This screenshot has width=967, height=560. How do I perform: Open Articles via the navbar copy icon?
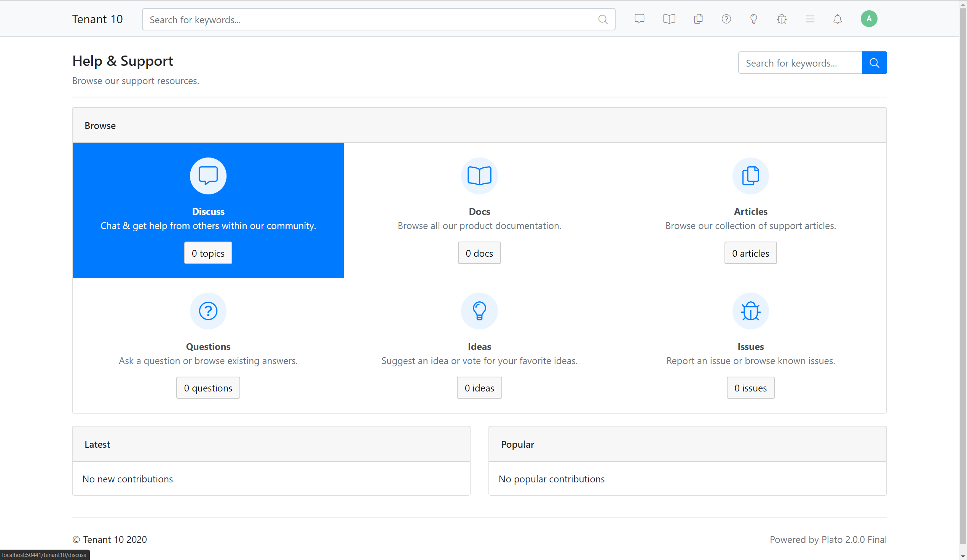[698, 19]
